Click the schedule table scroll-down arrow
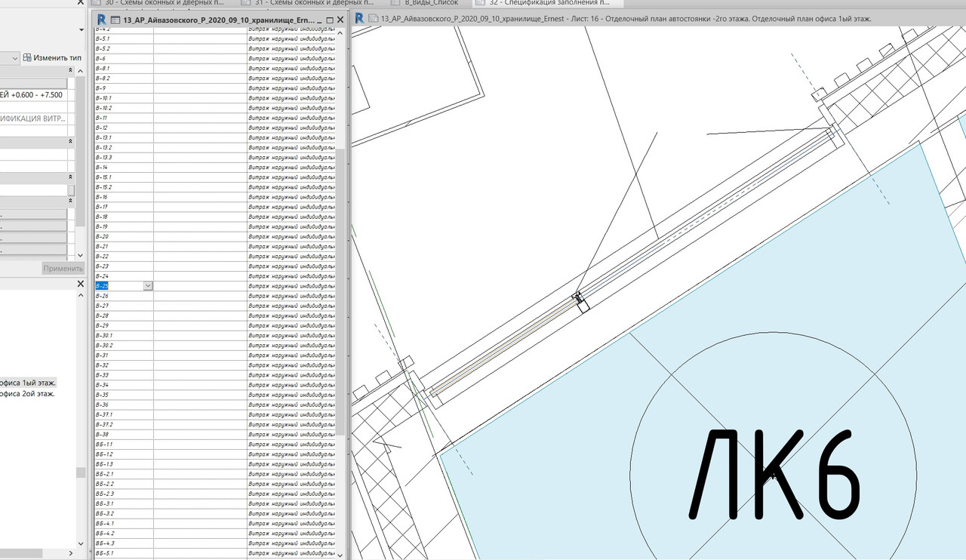This screenshot has width=966, height=560. coord(342,555)
